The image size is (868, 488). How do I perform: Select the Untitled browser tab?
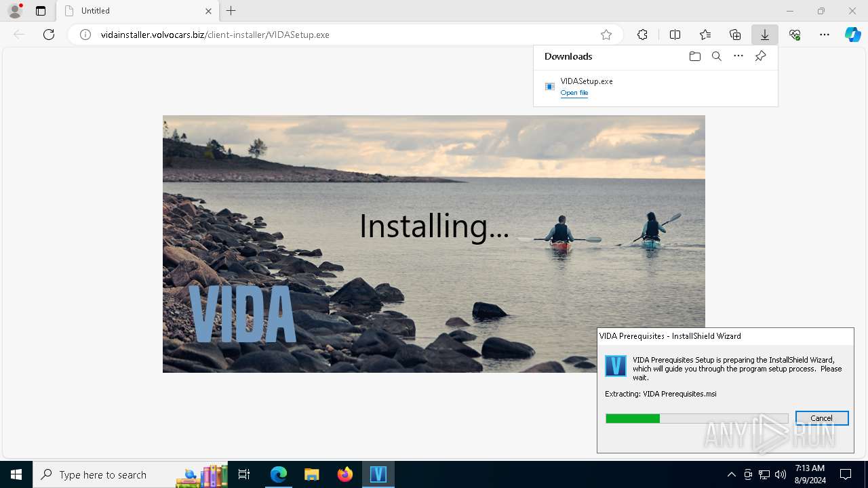coord(138,11)
